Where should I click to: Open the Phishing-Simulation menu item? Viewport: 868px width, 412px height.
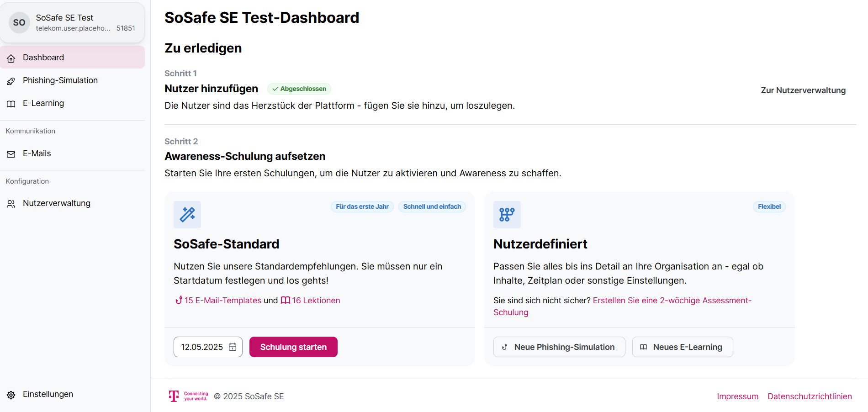(60, 80)
